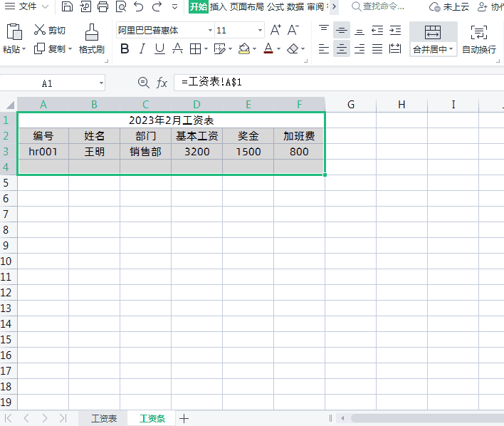This screenshot has width=504, height=426.
Task: Open the 工资表 sheet tab
Action: click(103, 418)
